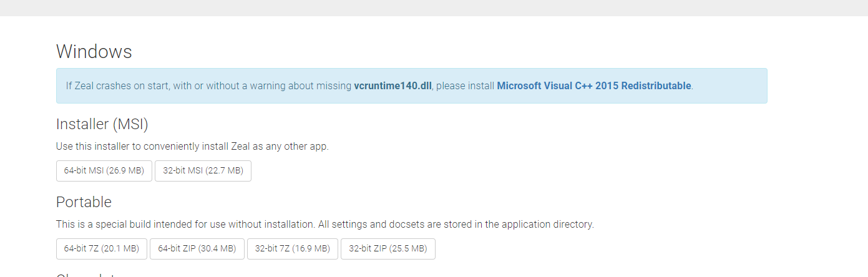868x277 pixels.
Task: Click the bold vcruntime140.dll text
Action: tap(393, 85)
